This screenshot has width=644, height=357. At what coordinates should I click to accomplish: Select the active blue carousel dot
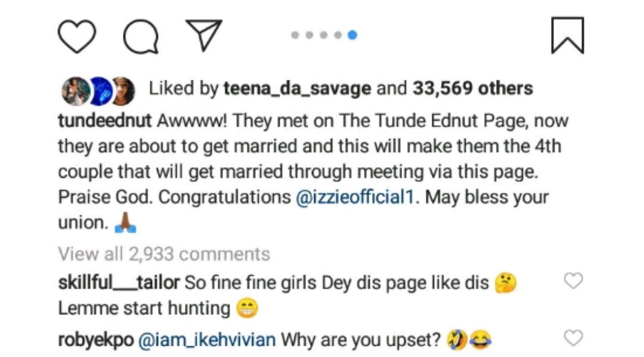pos(352,35)
